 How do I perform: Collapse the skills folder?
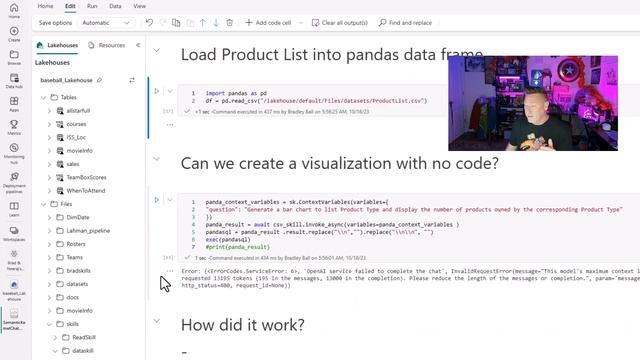coord(49,324)
